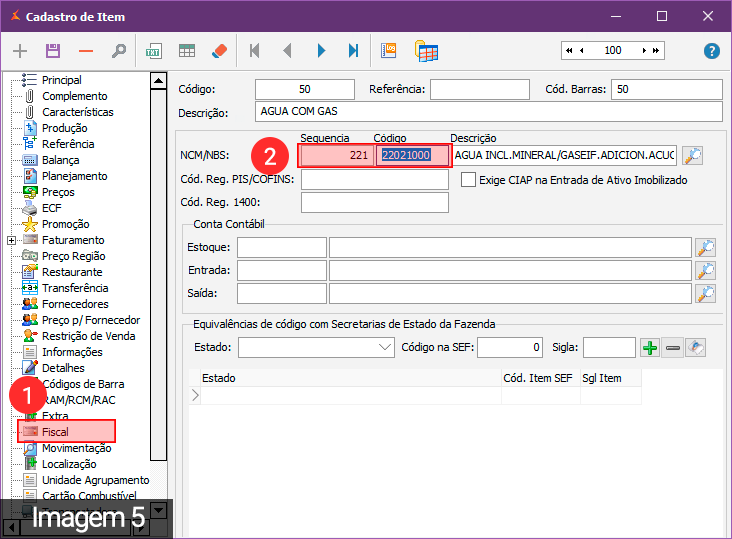Open the Promoção section
732x539 pixels.
(65, 224)
